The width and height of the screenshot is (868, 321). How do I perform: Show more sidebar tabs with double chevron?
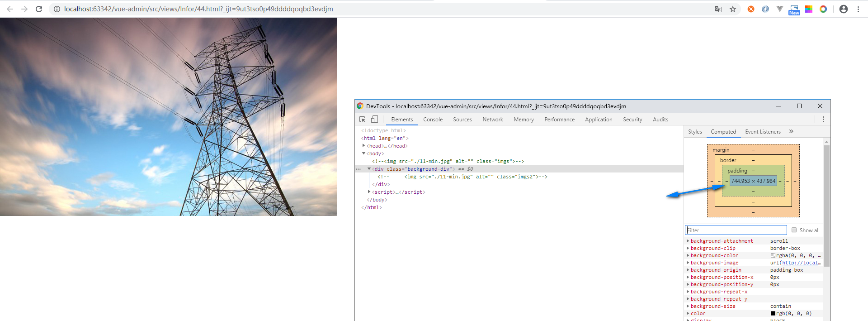coord(791,132)
